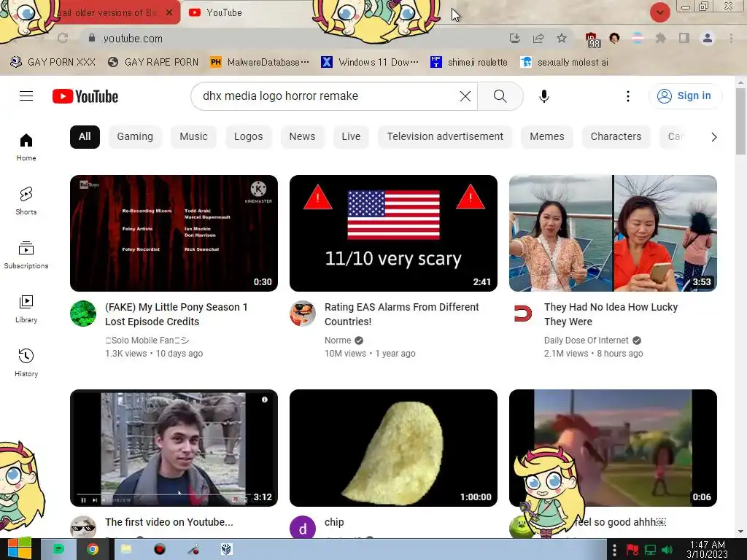
Task: Click the Sign in button
Action: [x=684, y=96]
